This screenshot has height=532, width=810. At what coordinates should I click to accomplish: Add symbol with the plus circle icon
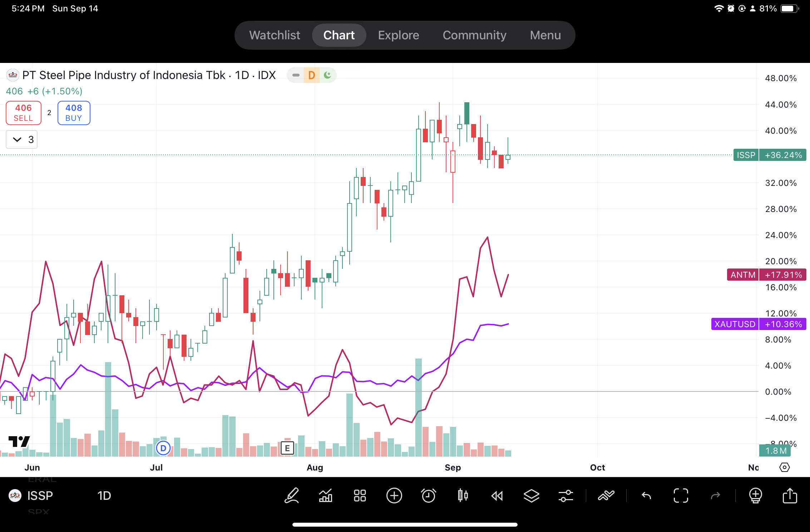pyautogui.click(x=394, y=496)
